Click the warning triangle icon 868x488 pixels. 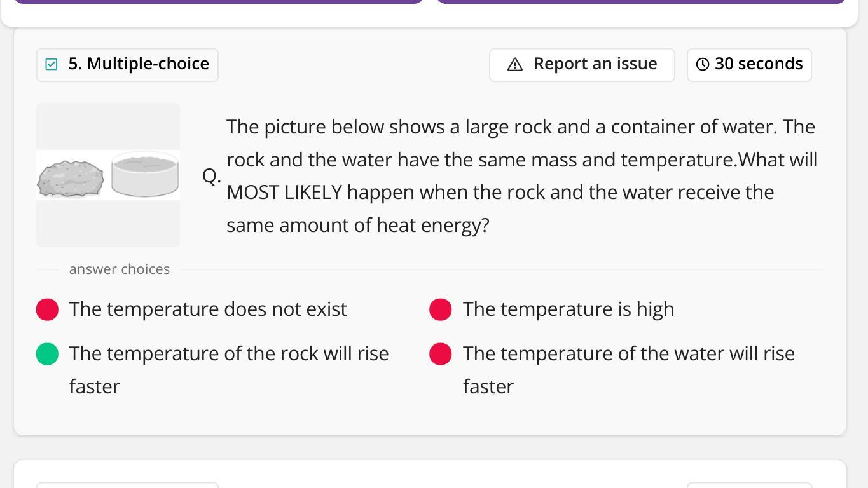click(515, 64)
